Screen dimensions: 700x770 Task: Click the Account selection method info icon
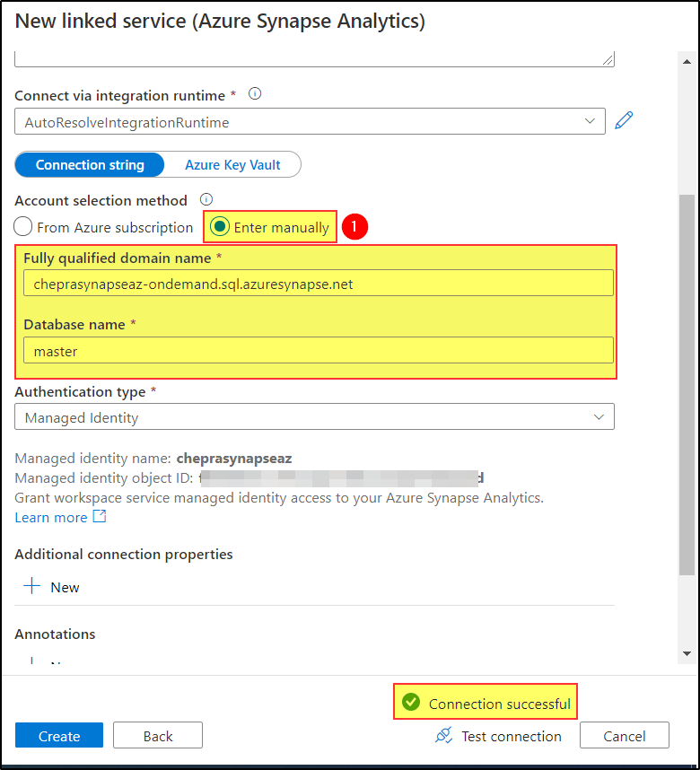pos(206,199)
